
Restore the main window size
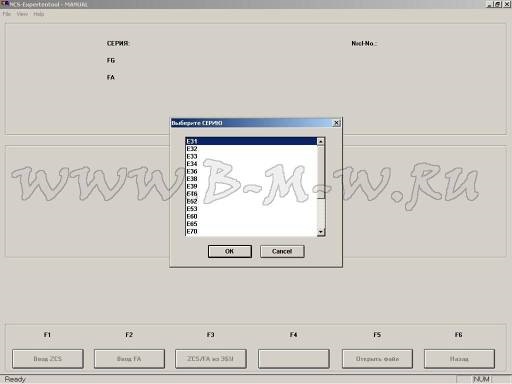tap(498, 4)
